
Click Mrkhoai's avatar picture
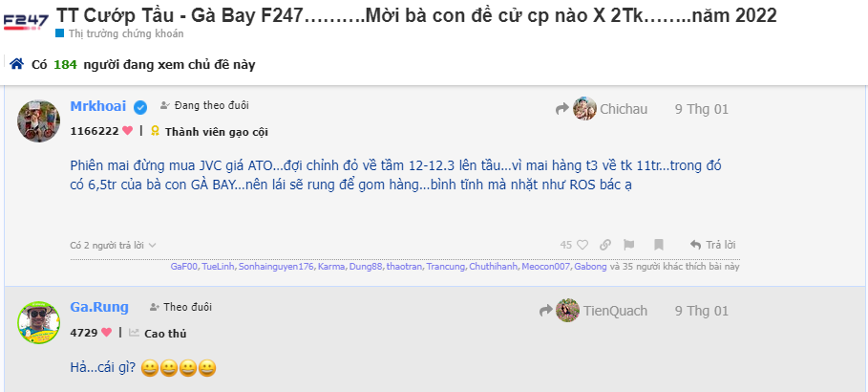(x=38, y=120)
